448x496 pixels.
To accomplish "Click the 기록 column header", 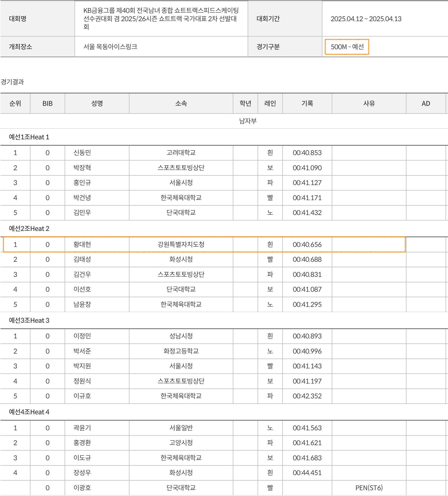I will 307,103.
